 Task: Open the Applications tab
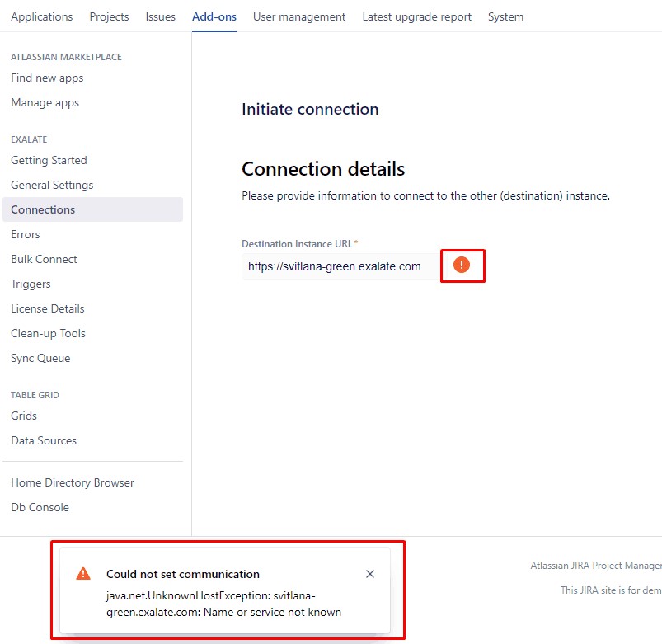click(42, 16)
